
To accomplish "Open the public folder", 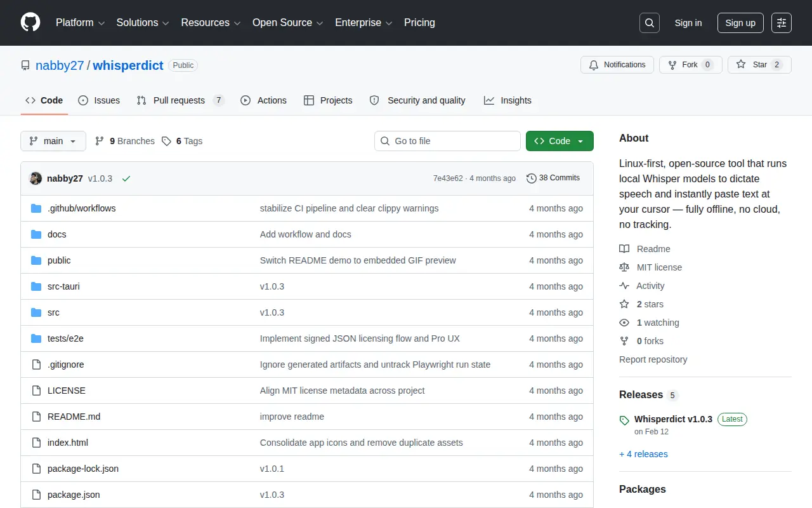I will click(x=59, y=260).
